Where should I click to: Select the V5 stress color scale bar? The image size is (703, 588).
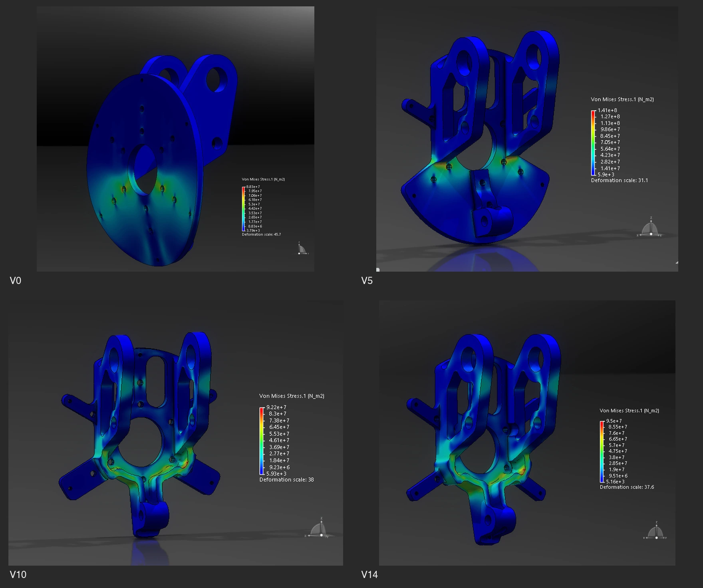593,143
